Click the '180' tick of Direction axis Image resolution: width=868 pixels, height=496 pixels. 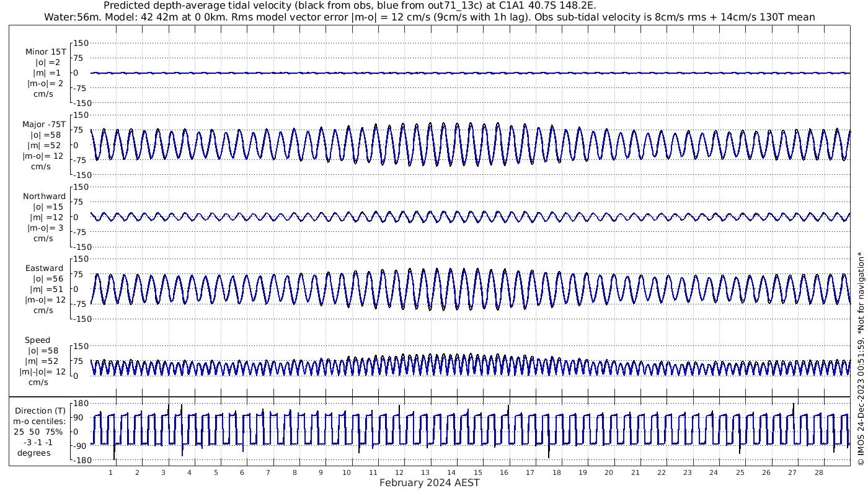tap(82, 403)
